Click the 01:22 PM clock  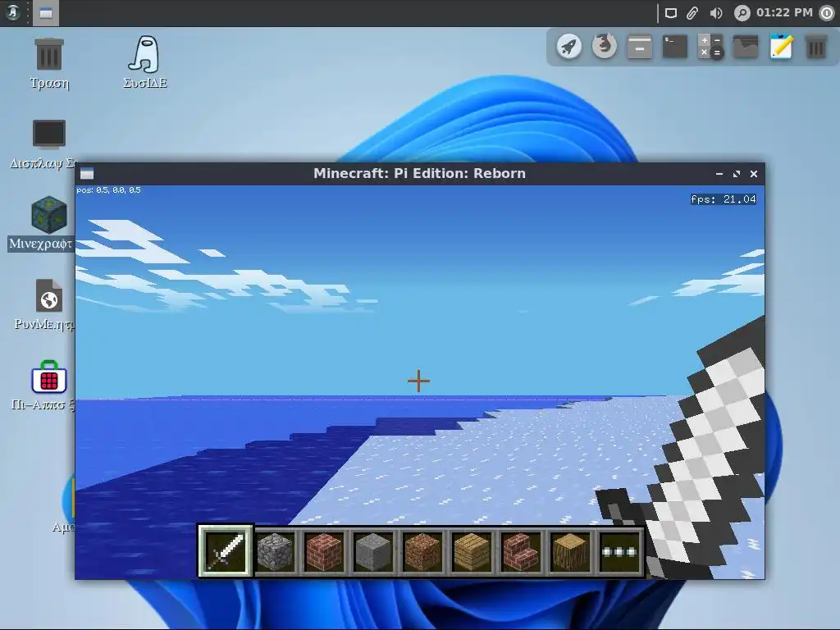[784, 12]
